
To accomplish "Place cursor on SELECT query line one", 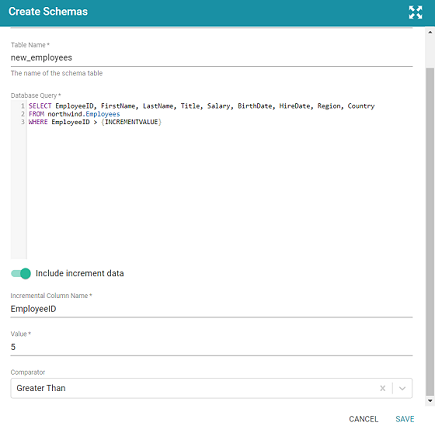I will [x=202, y=106].
